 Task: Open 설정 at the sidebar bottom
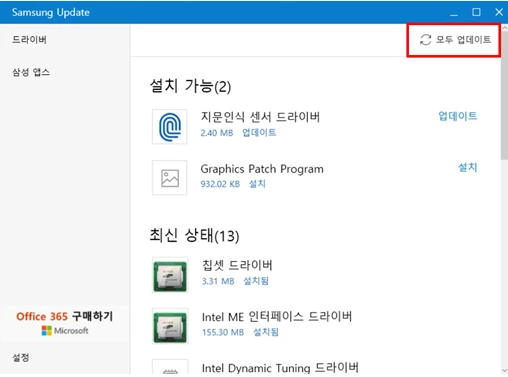(21, 358)
